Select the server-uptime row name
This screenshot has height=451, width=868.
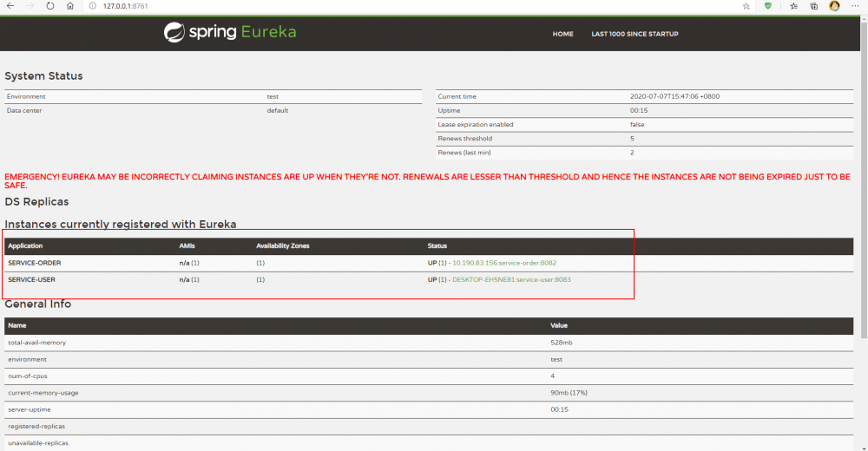click(x=30, y=409)
